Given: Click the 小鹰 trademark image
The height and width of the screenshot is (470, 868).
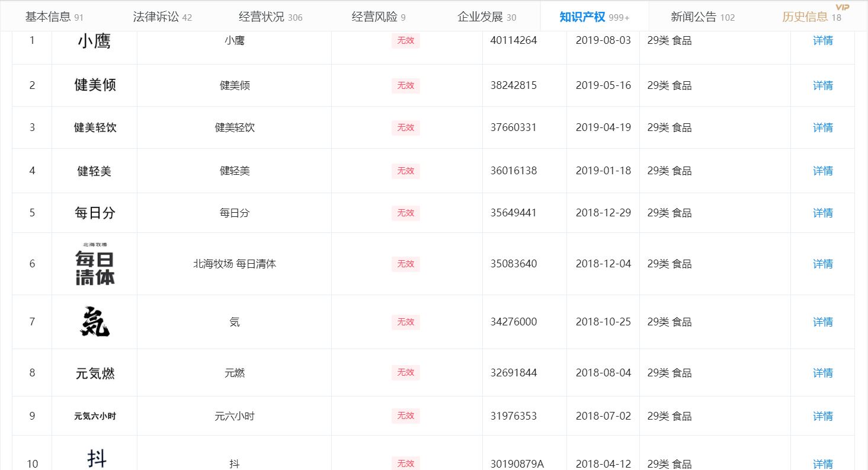Looking at the screenshot, I should pos(94,41).
